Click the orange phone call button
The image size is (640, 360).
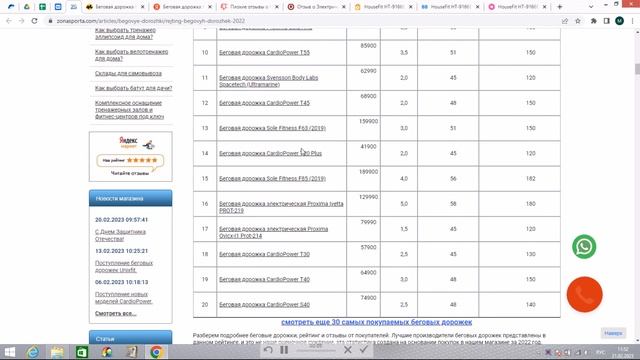[584, 294]
